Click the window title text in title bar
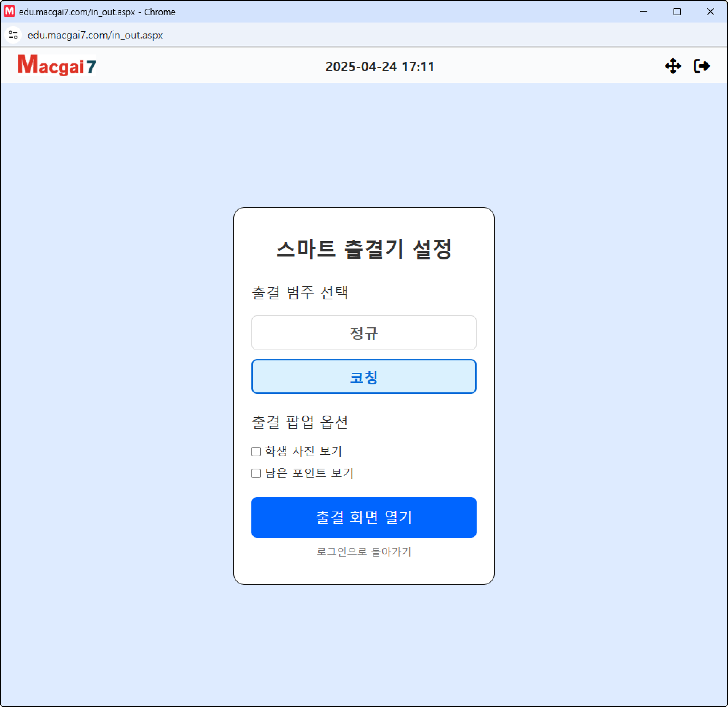The height and width of the screenshot is (707, 728). click(97, 12)
